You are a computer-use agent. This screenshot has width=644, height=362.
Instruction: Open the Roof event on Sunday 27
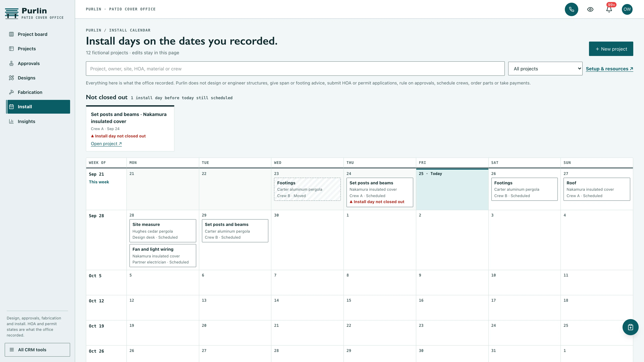[x=597, y=189]
